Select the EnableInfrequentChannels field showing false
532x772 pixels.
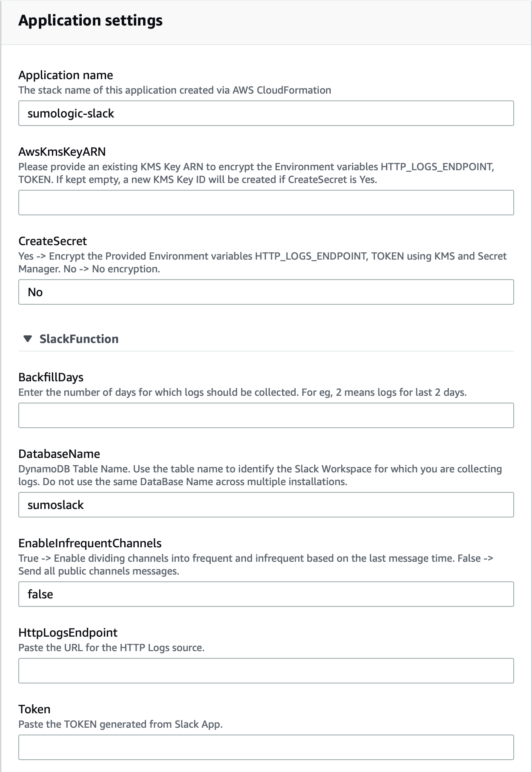pyautogui.click(x=266, y=594)
